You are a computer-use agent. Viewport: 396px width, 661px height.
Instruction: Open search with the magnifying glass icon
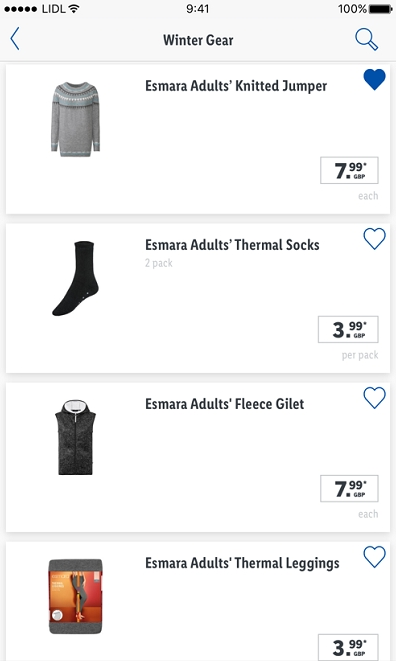pyautogui.click(x=366, y=40)
